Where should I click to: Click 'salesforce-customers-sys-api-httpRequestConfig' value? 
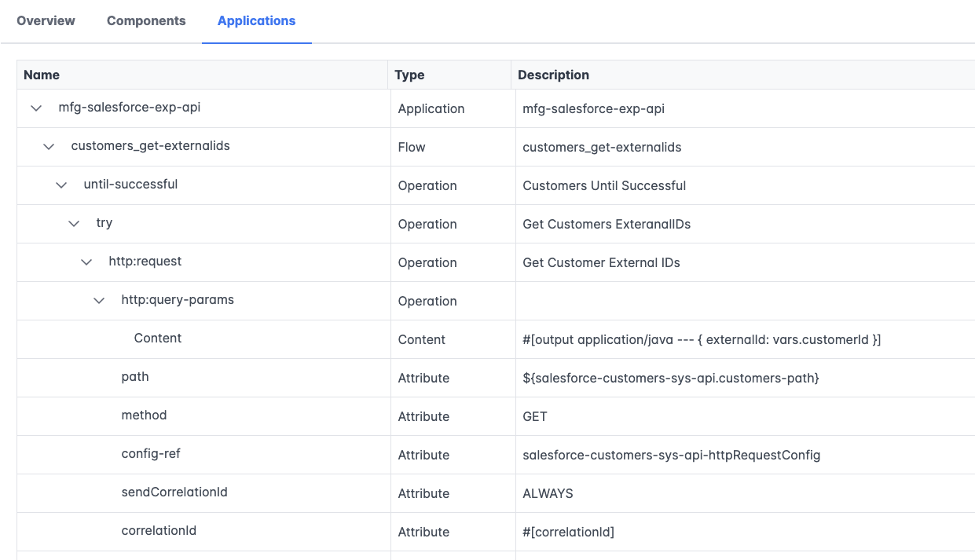[672, 455]
